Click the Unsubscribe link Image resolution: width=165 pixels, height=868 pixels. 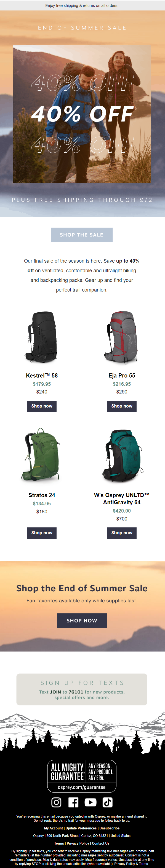coord(109,828)
